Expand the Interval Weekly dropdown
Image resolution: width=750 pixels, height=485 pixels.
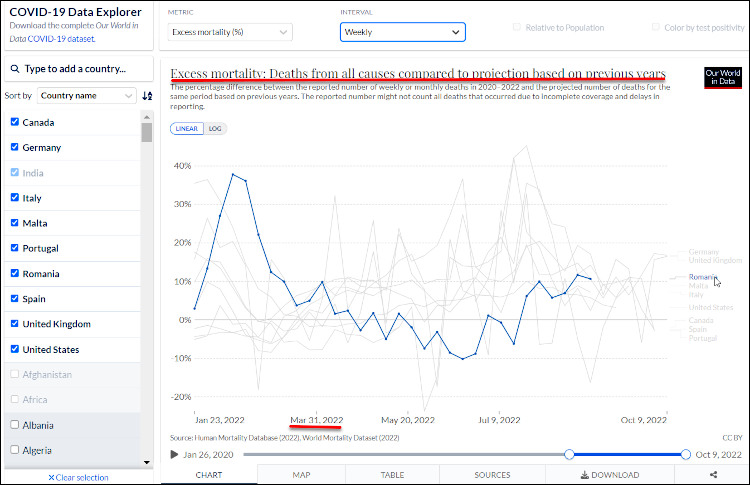[402, 32]
